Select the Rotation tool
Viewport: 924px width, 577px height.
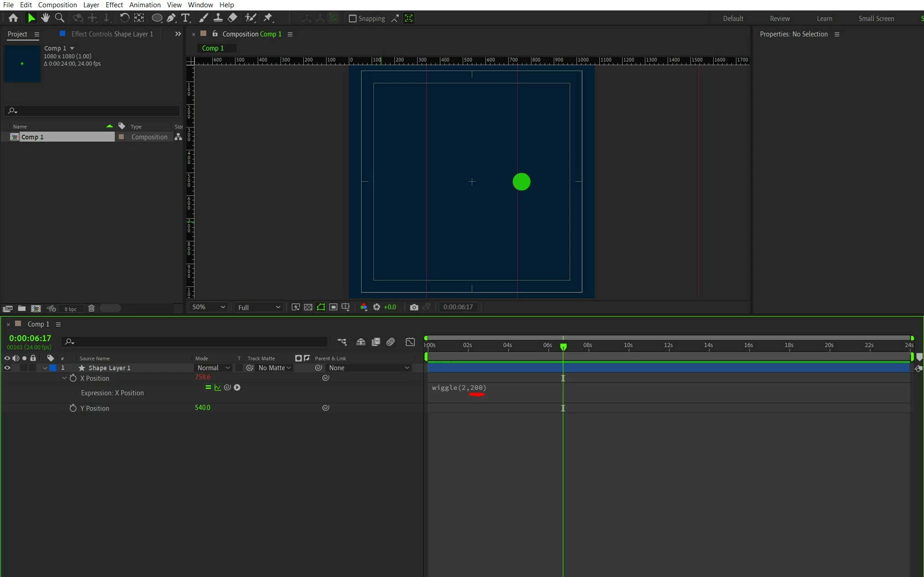click(x=124, y=18)
